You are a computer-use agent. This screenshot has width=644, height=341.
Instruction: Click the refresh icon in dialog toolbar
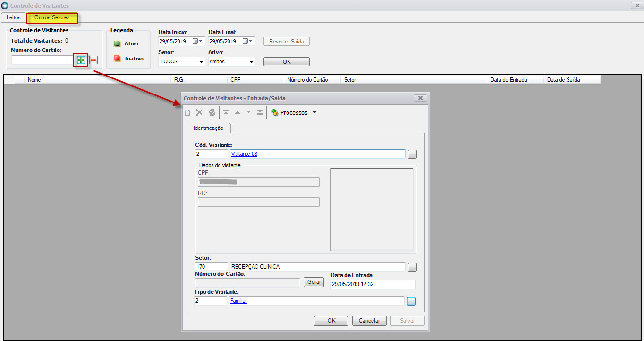click(212, 112)
